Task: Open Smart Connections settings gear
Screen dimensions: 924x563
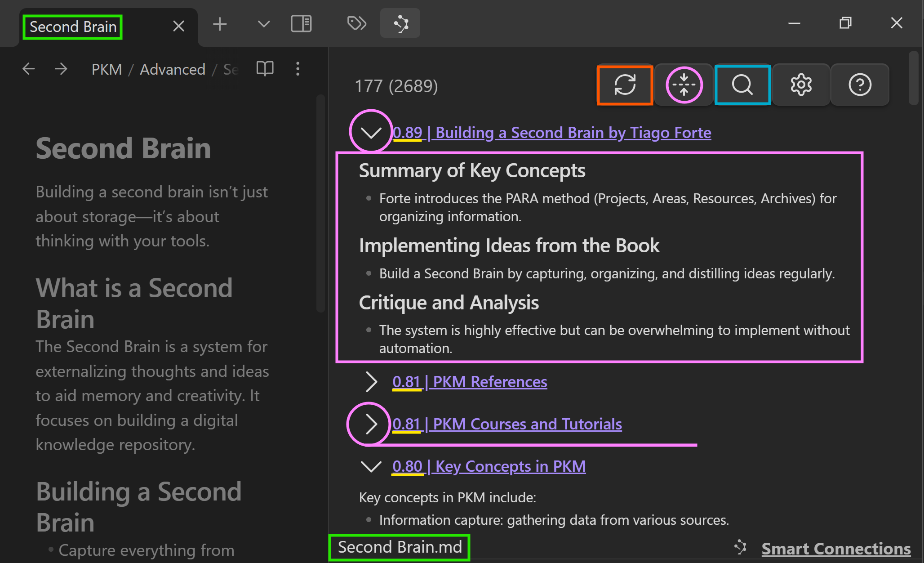Action: [x=801, y=85]
